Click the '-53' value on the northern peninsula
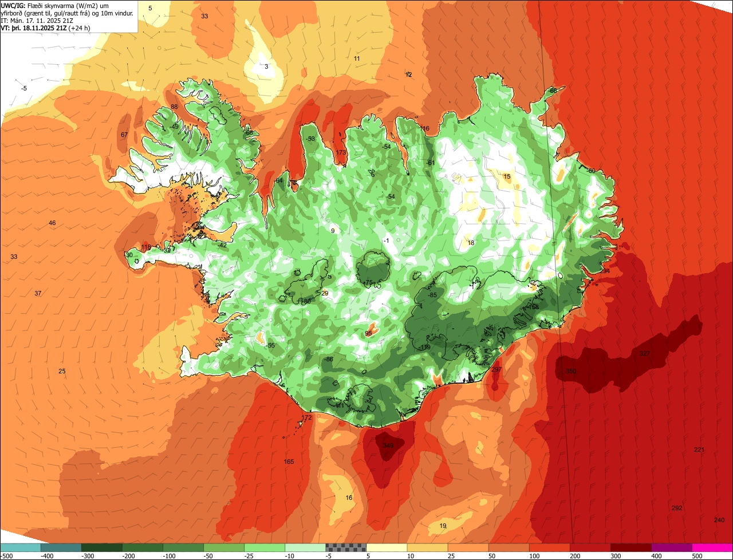 (x=310, y=139)
